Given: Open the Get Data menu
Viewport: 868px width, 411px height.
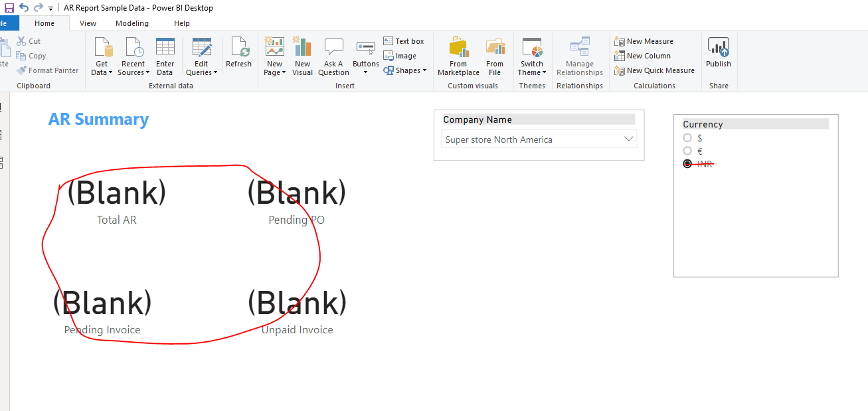Looking at the screenshot, I should pyautogui.click(x=102, y=56).
